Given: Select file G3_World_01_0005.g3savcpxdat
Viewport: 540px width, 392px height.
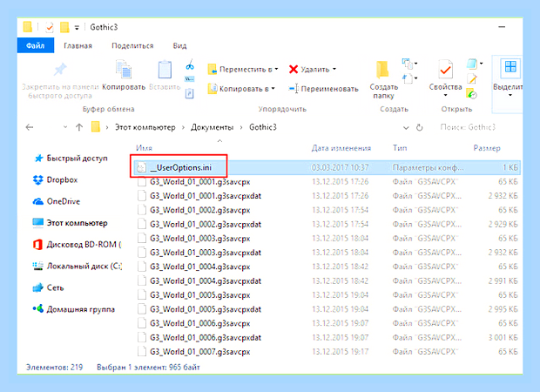Looking at the screenshot, I should click(x=206, y=309).
